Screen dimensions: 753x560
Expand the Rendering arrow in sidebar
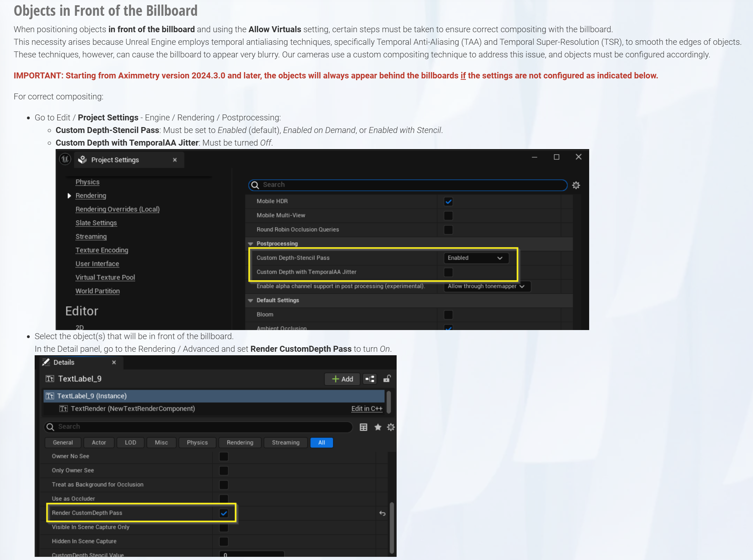pos(69,196)
